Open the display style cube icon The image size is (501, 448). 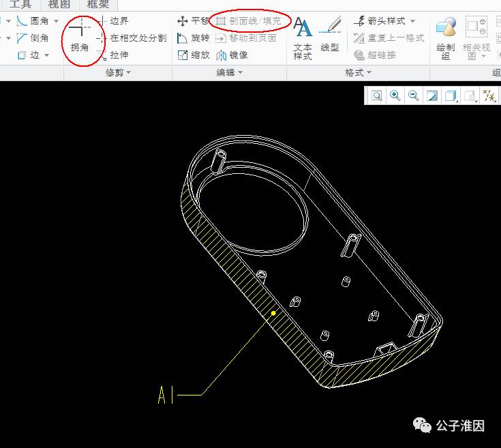click(x=451, y=95)
